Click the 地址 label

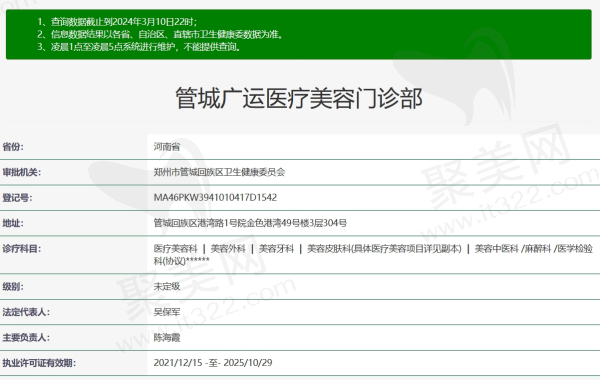pyautogui.click(x=13, y=223)
